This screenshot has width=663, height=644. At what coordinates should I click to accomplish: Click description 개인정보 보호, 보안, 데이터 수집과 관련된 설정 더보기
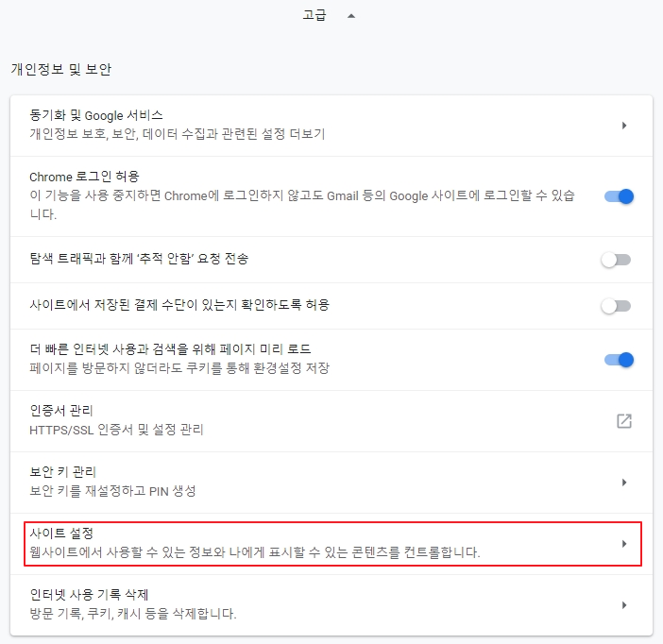pos(178,134)
